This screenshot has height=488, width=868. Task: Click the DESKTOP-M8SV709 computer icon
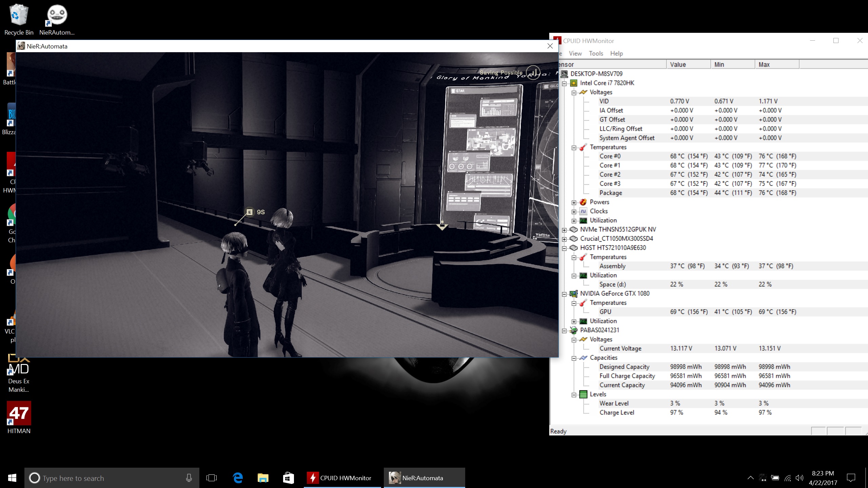coord(564,74)
